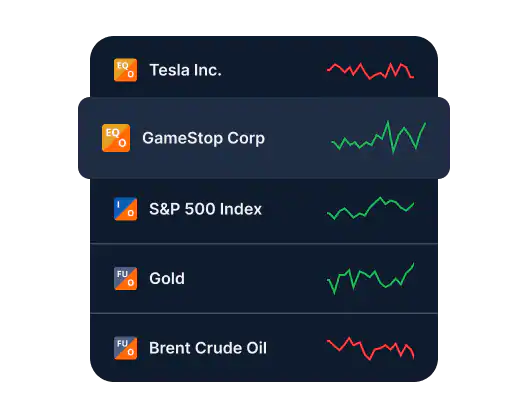View the S&P 500 Index sparkline chart
This screenshot has width=528, height=419.
(x=370, y=208)
